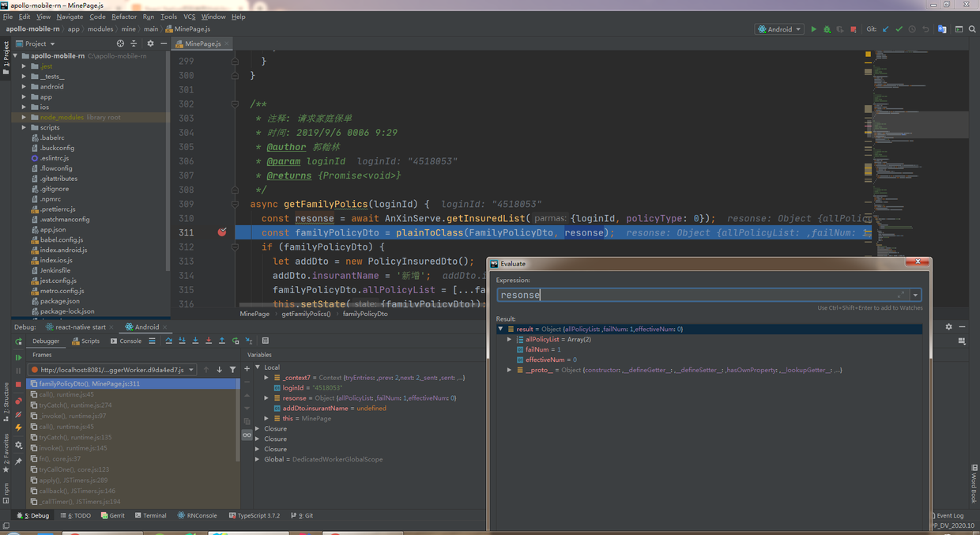Open the Refactor menu
Screen dimensions: 980x535
coord(124,17)
